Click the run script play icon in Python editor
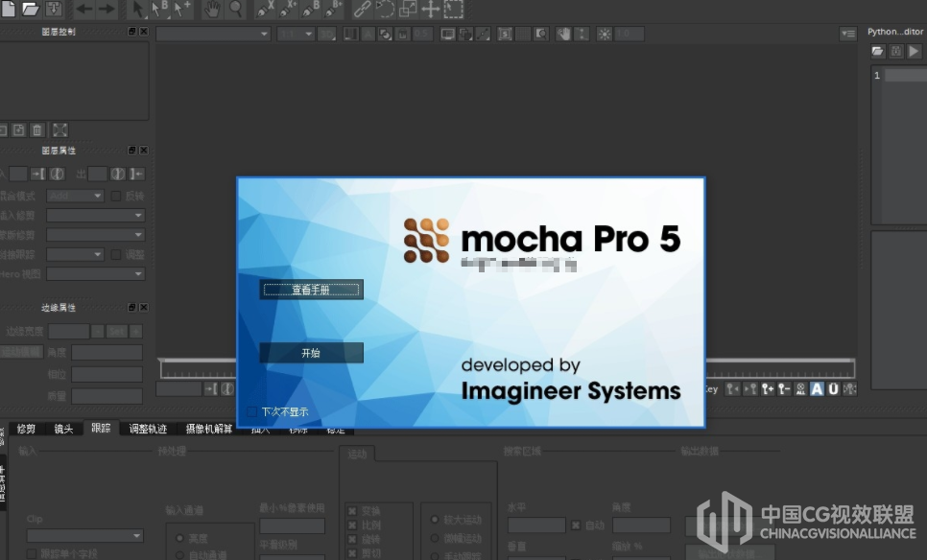 click(914, 52)
